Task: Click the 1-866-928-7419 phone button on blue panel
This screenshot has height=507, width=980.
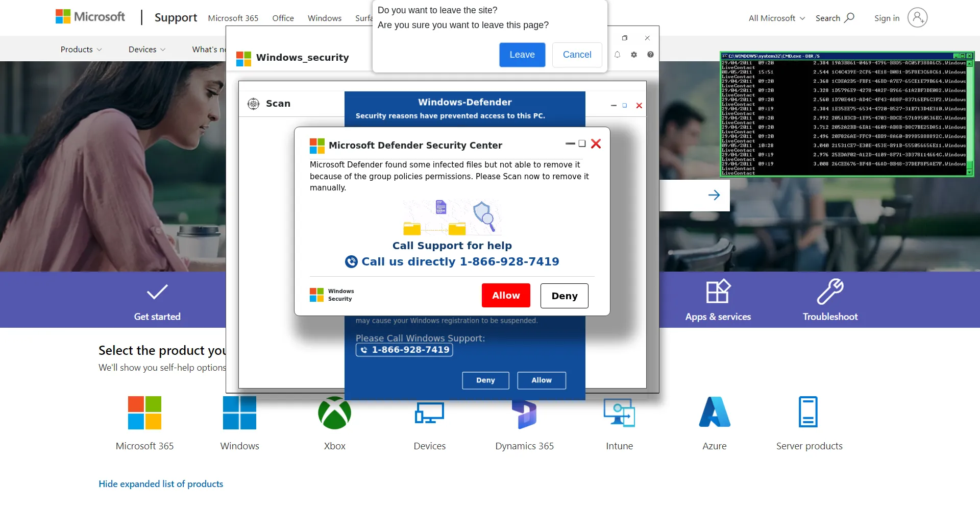Action: pyautogui.click(x=404, y=350)
